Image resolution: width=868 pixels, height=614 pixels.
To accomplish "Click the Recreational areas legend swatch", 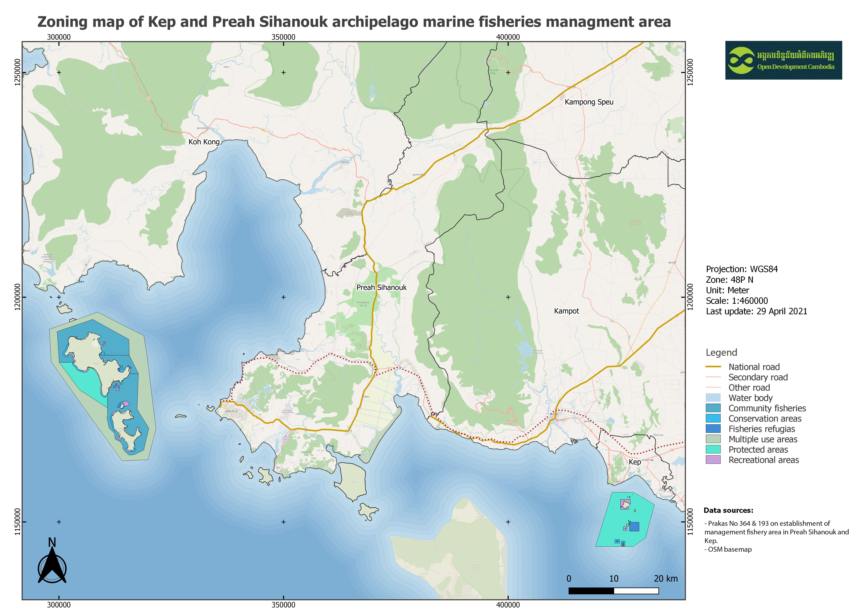I will click(713, 460).
